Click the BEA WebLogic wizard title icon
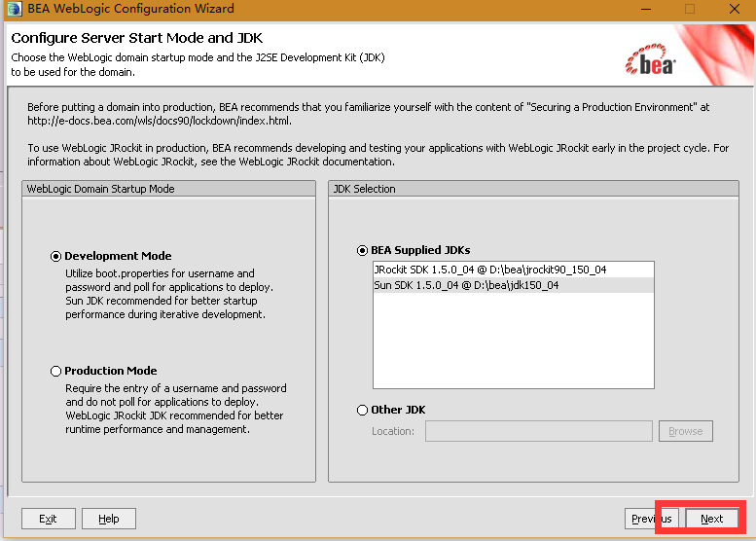Screen dimensions: 756x541 pos(15,9)
